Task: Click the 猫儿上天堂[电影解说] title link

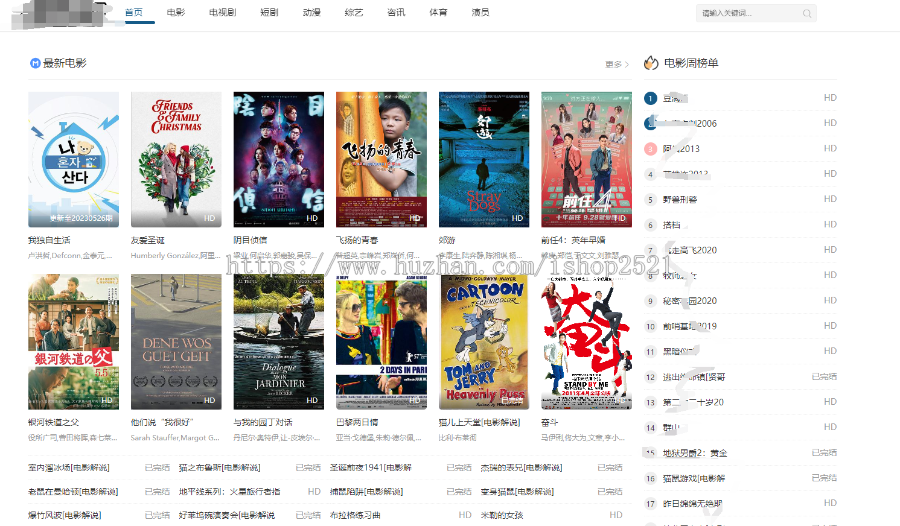Action: (480, 422)
